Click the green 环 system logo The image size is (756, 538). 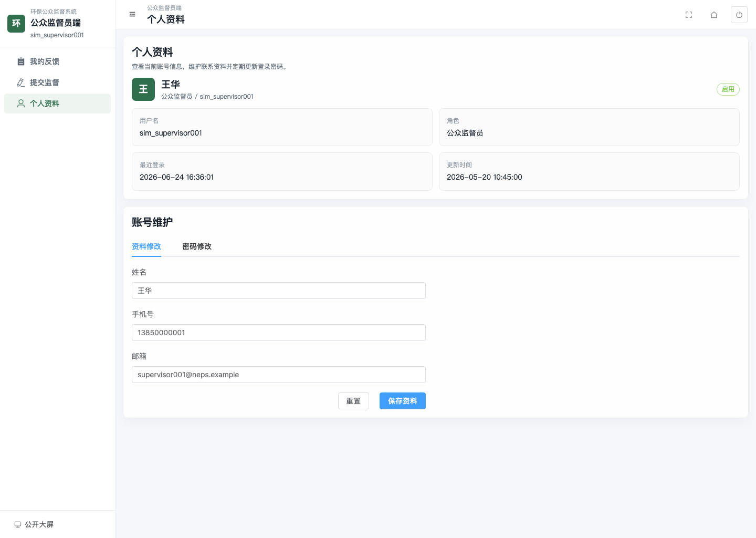[16, 24]
